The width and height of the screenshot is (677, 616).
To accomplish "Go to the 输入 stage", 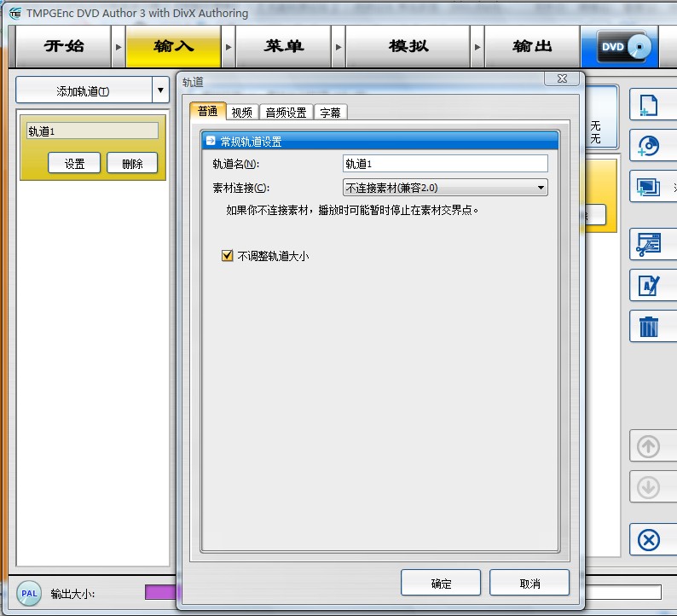I will (174, 46).
